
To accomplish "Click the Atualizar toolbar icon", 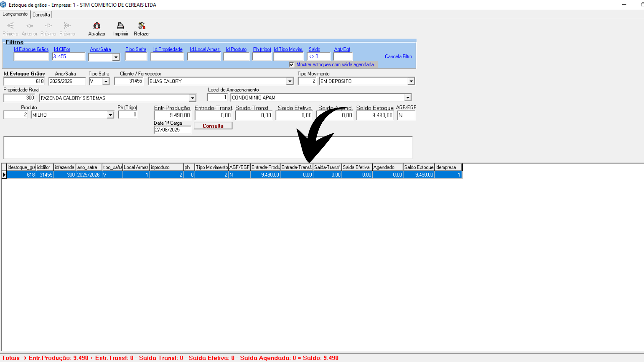I will 97,26.
